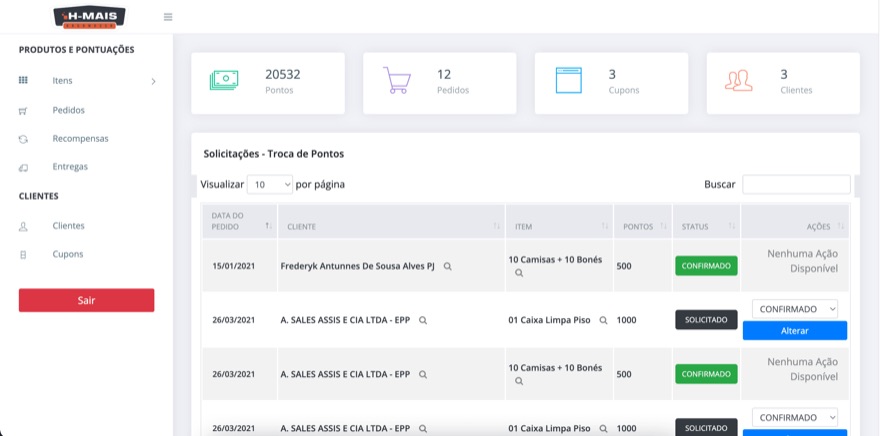Focus the Buscar search field
Viewport: 880px width, 436px height.
796,185
